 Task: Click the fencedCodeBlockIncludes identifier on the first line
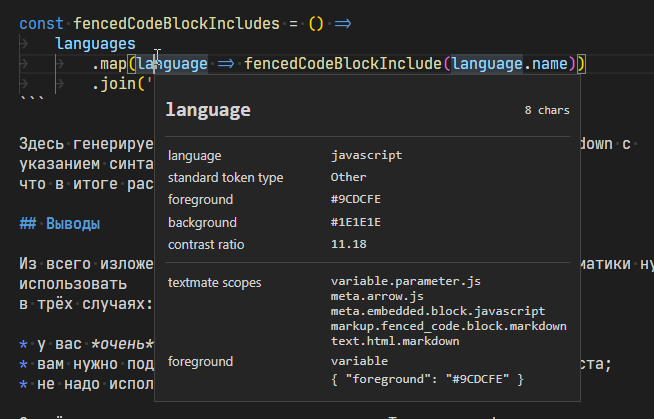coord(176,24)
